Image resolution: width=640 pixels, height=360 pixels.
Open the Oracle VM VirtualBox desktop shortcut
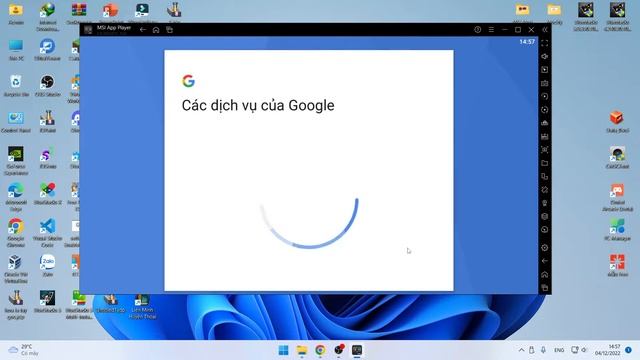(16, 269)
